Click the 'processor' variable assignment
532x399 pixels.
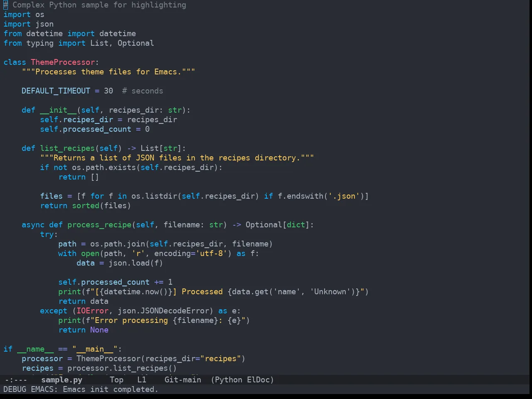[42, 359]
